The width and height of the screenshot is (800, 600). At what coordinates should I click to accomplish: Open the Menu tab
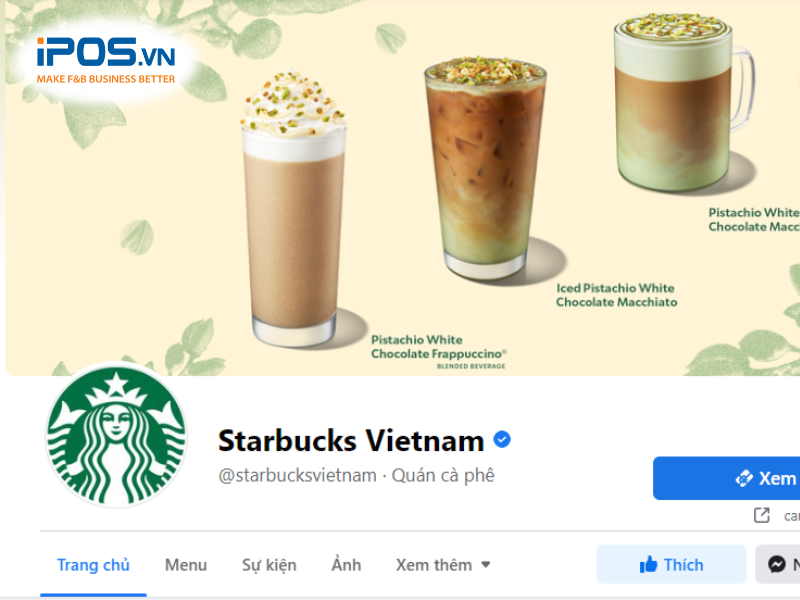(x=186, y=565)
